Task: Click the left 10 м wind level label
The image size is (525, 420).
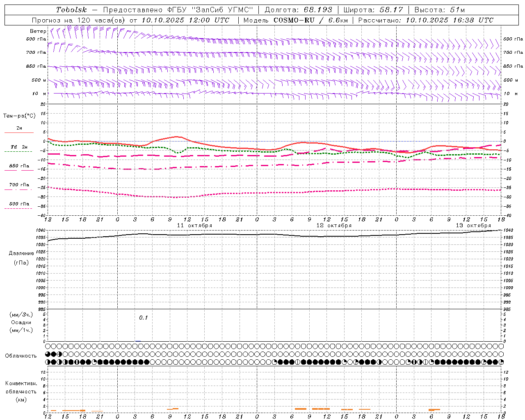Action: pos(39,94)
